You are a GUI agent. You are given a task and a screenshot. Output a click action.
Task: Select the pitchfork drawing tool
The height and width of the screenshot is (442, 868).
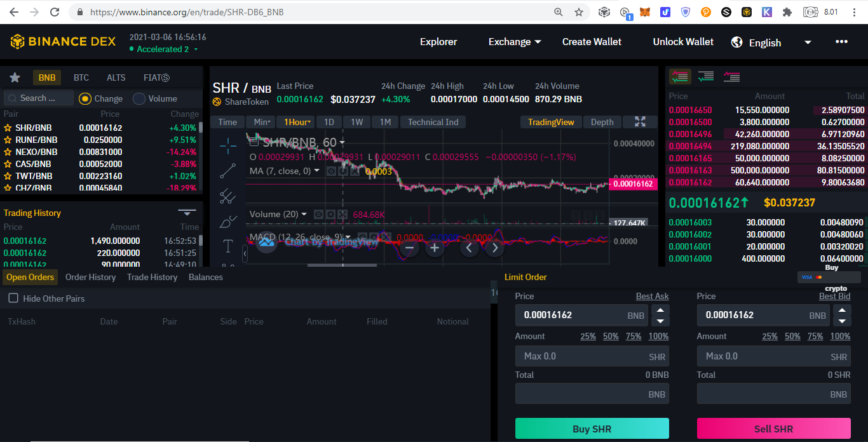(x=228, y=196)
